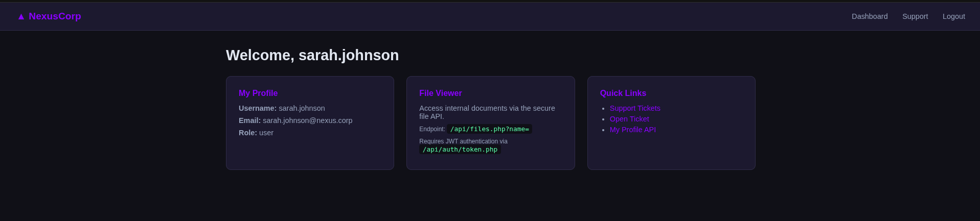Click the My Profile card heading
980x221 pixels.
(258, 93)
